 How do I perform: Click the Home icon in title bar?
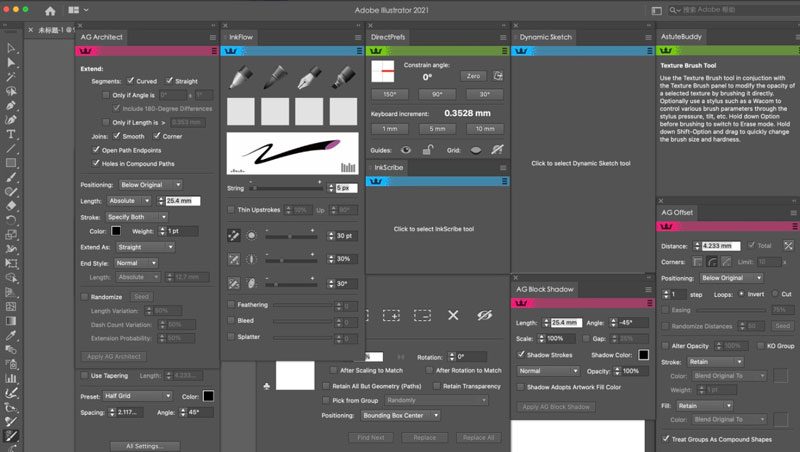pyautogui.click(x=50, y=10)
